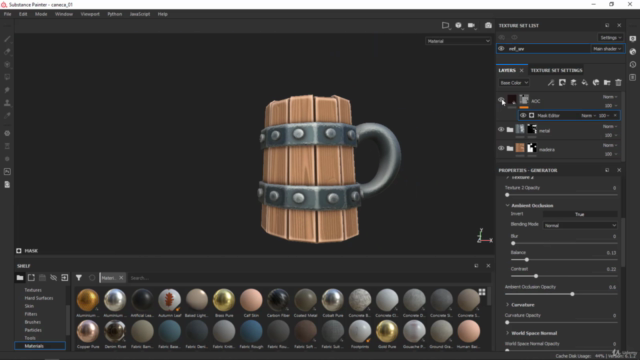Switch to the Texture Set Settings tab
The width and height of the screenshot is (640, 360).
click(x=556, y=70)
